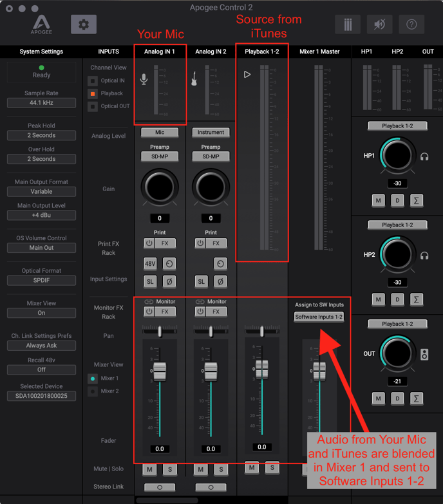Open Software Inputs 1-2 assignment dropdown
Screen dimensions: 443x504
click(319, 317)
